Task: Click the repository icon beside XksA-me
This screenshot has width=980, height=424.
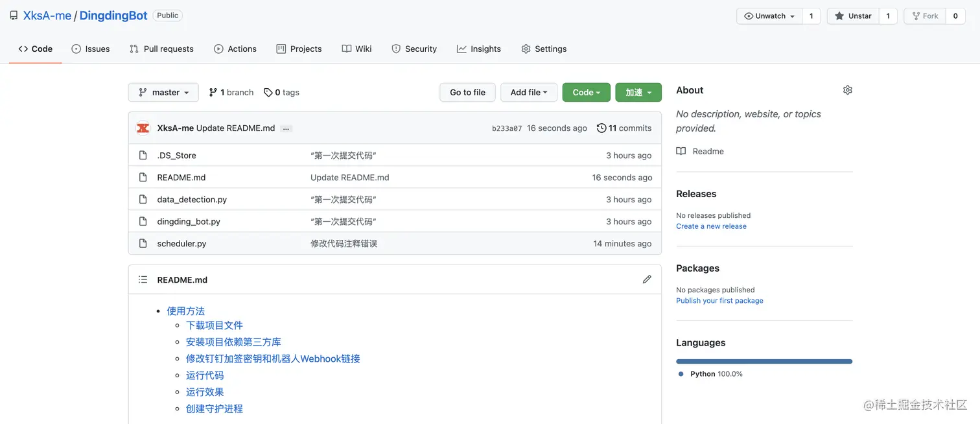Action: point(14,16)
